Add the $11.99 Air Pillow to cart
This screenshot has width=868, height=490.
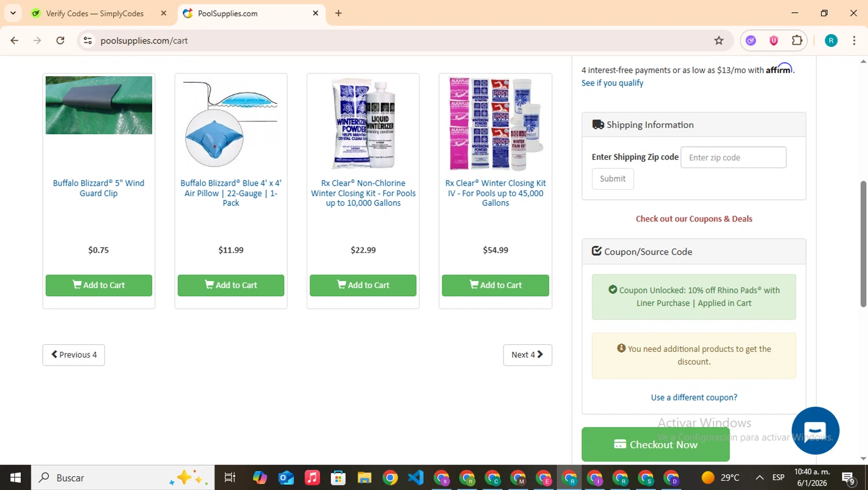(231, 285)
